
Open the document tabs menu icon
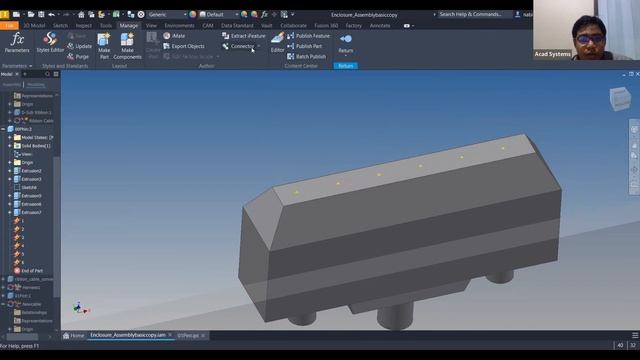click(x=635, y=335)
